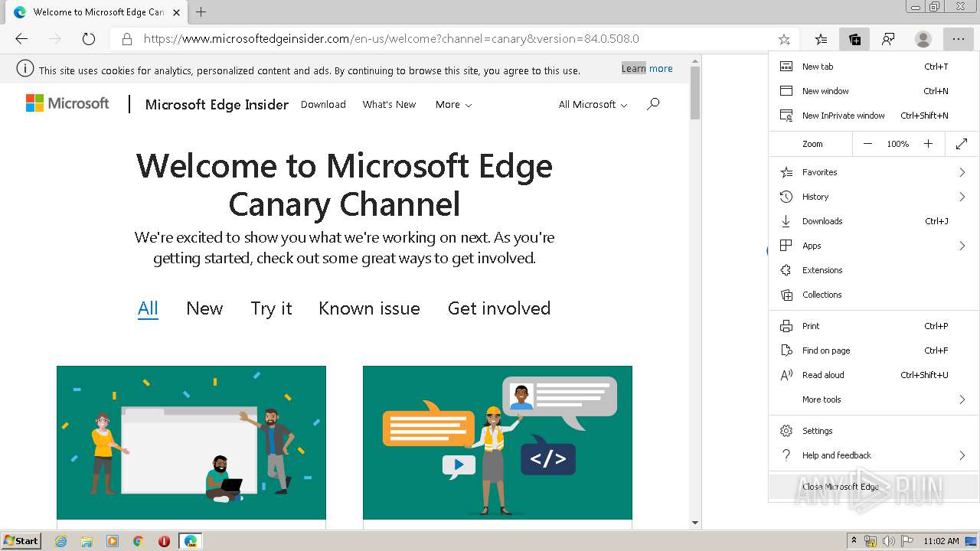The width and height of the screenshot is (980, 551).
Task: Open New tab from menu
Action: (x=874, y=67)
